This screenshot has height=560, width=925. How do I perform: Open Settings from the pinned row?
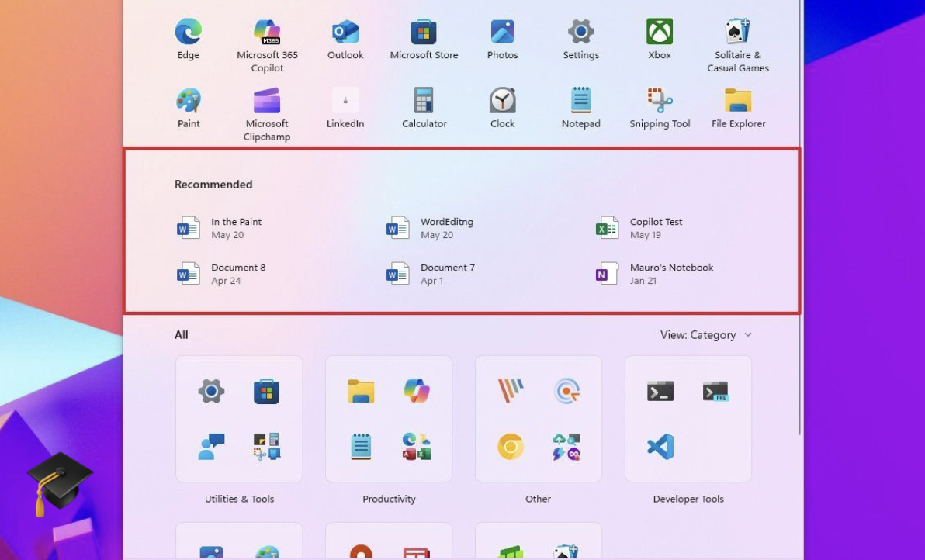(x=580, y=39)
